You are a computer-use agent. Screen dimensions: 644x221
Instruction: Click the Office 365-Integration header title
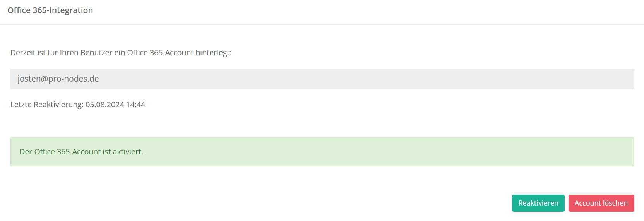(x=50, y=10)
